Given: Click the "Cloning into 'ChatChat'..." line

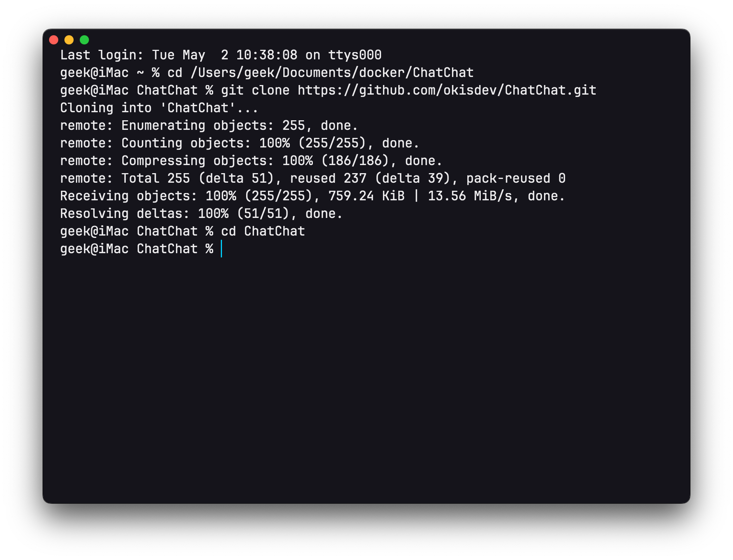Looking at the screenshot, I should click(x=159, y=108).
